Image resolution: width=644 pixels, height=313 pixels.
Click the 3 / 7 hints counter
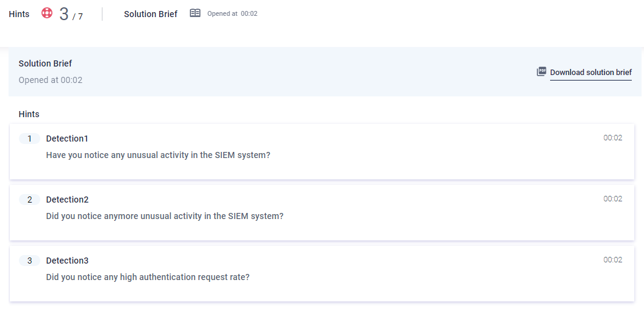pos(71,14)
